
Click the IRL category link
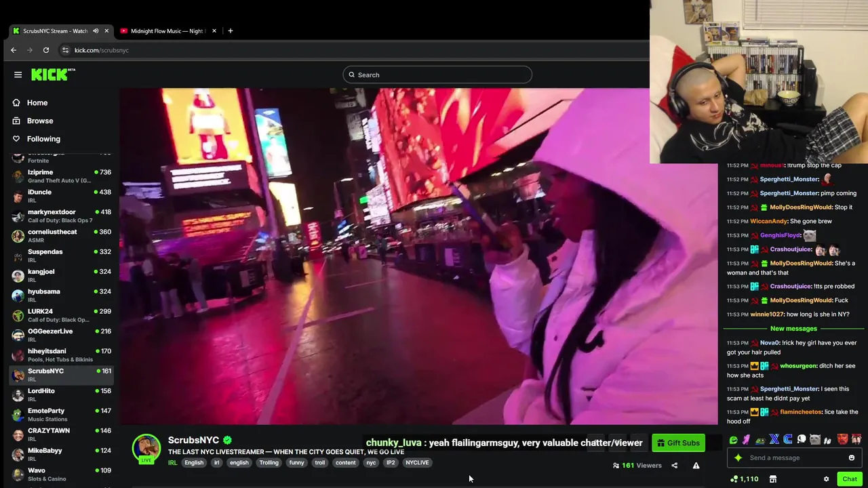click(172, 463)
